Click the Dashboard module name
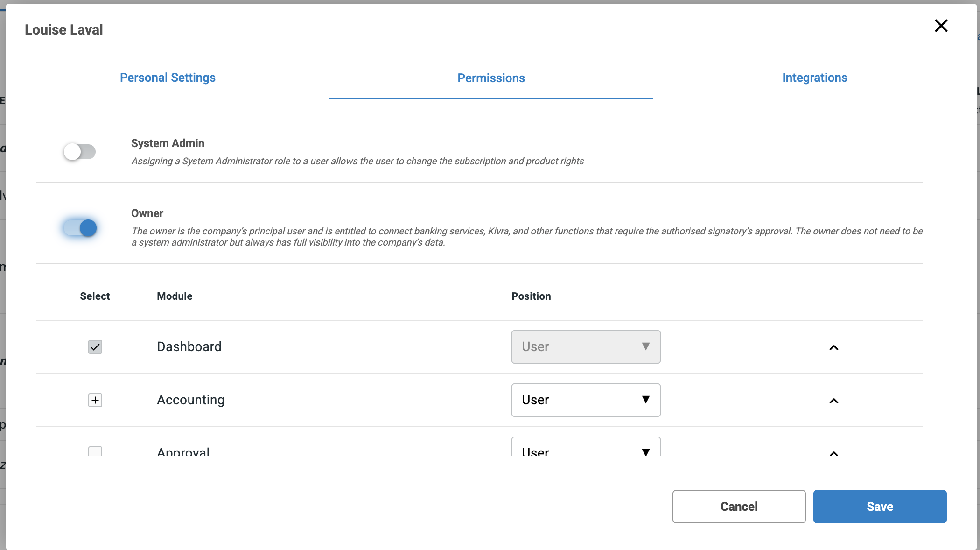Viewport: 980px width, 550px height. pos(189,347)
